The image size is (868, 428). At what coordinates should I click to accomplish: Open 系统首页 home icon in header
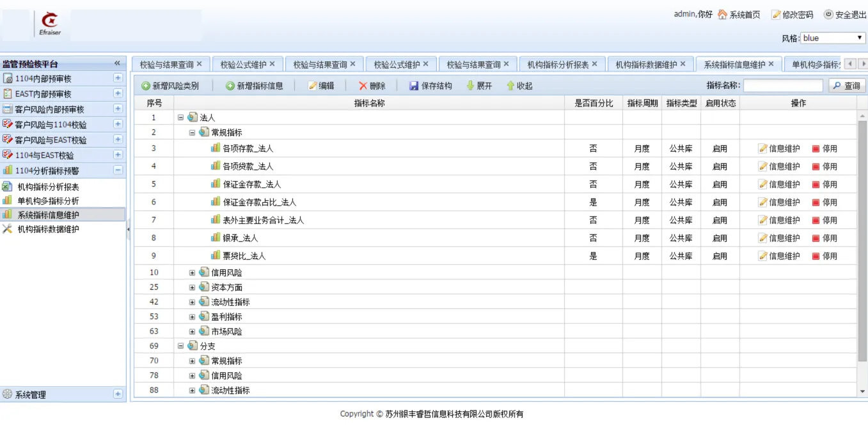722,15
